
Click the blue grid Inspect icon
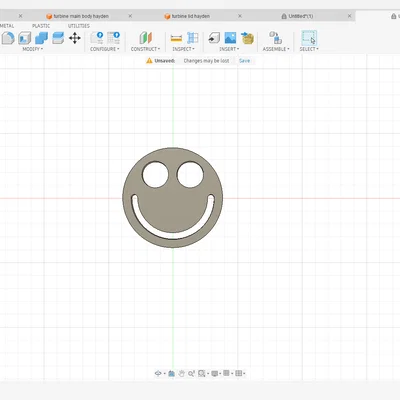pyautogui.click(x=193, y=38)
